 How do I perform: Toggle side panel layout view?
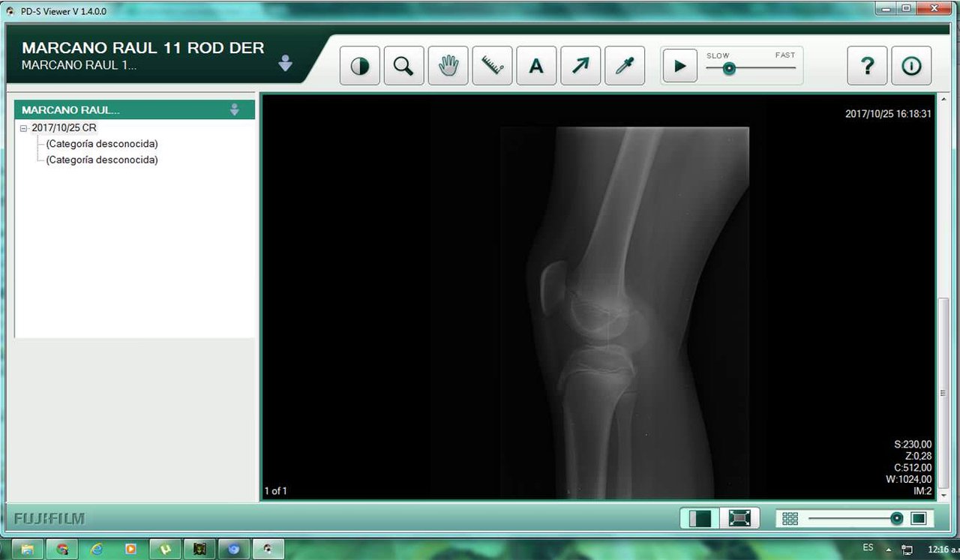(x=700, y=519)
